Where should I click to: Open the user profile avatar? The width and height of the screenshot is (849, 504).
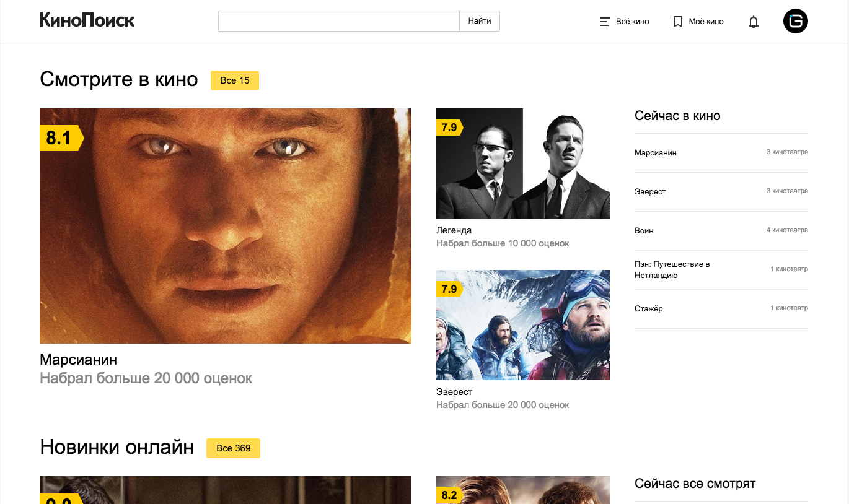pos(796,21)
